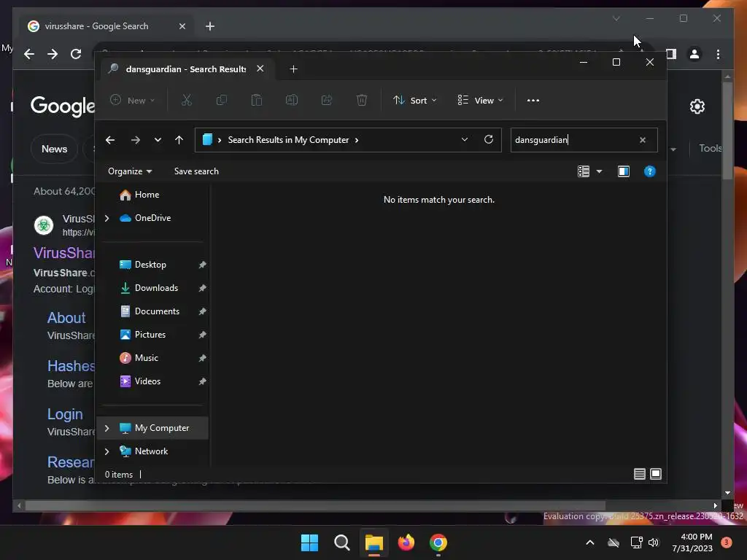Open Windows Start menu
Viewport: 747px width, 560px height.
(309, 542)
